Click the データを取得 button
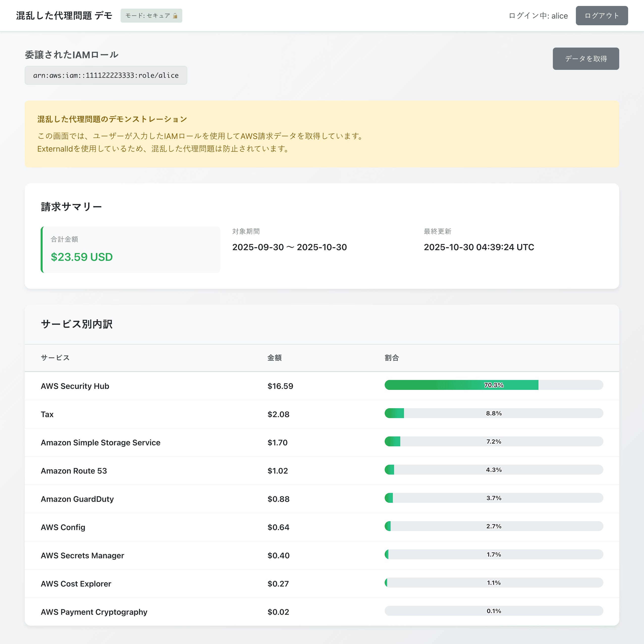Viewport: 644px width, 644px height. (x=585, y=59)
